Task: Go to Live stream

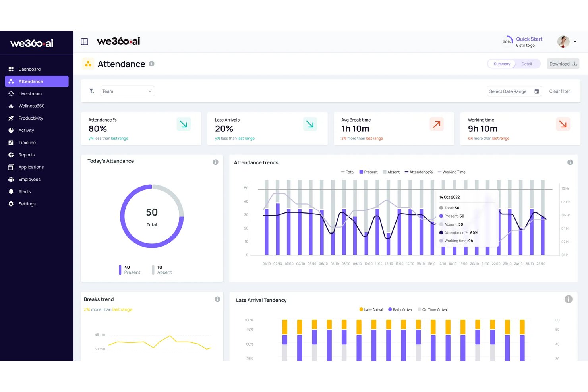Action: pos(37,94)
